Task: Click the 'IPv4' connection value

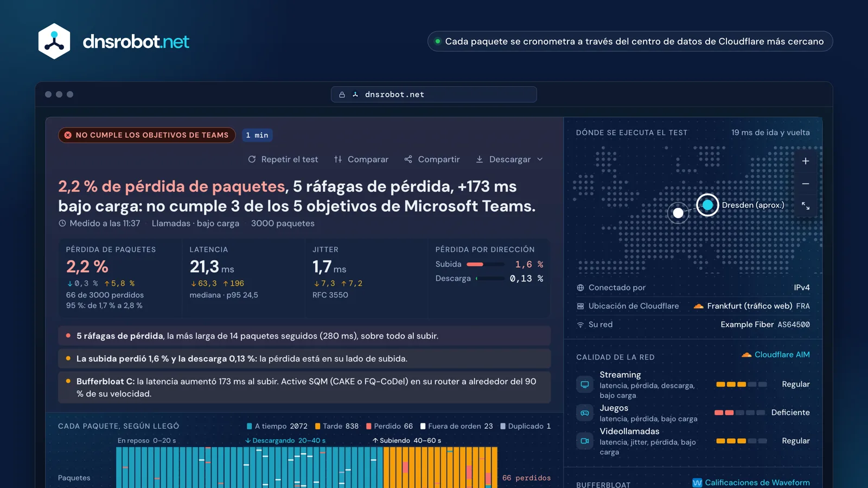Action: [802, 288]
